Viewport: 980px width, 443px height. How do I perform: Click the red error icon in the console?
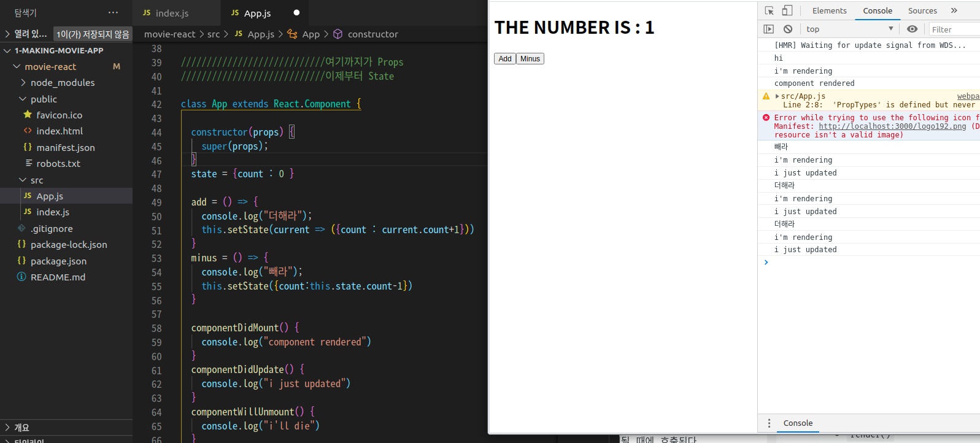click(766, 117)
